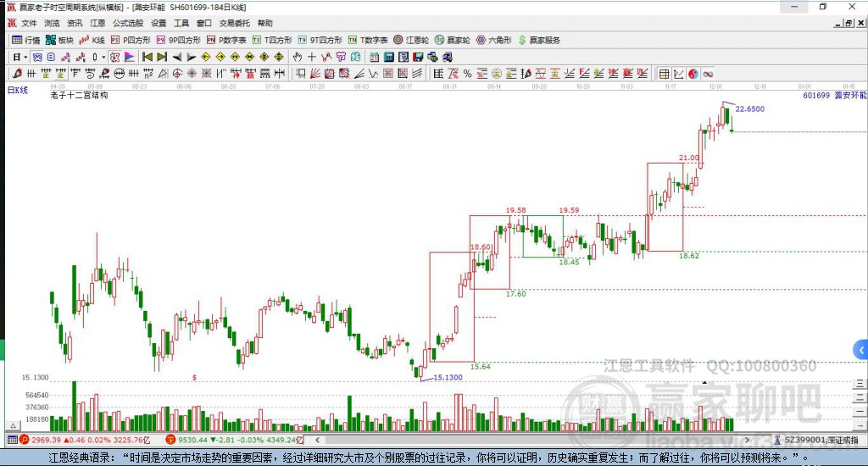868x466 pixels.
Task: Open the 公式选股 menu
Action: [x=128, y=23]
